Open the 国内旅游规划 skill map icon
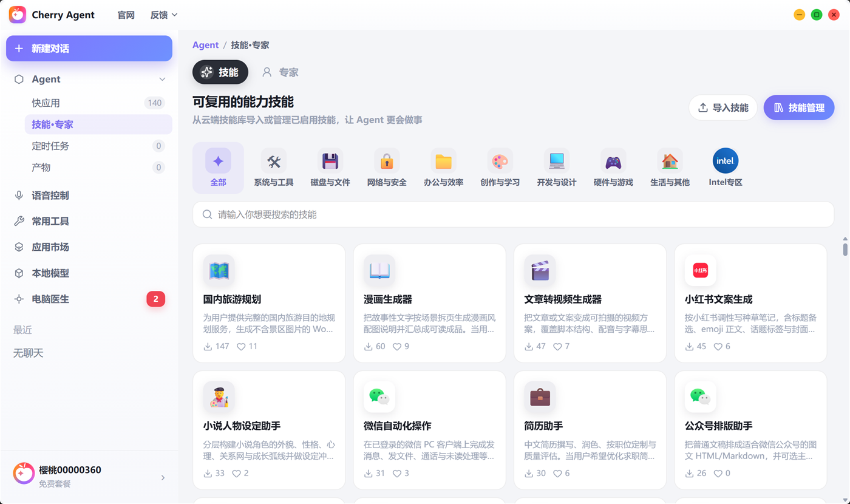Image resolution: width=850 pixels, height=504 pixels. point(219,270)
